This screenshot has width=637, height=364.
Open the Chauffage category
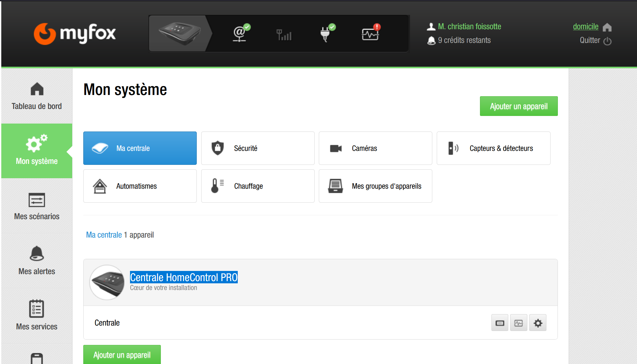click(x=258, y=186)
